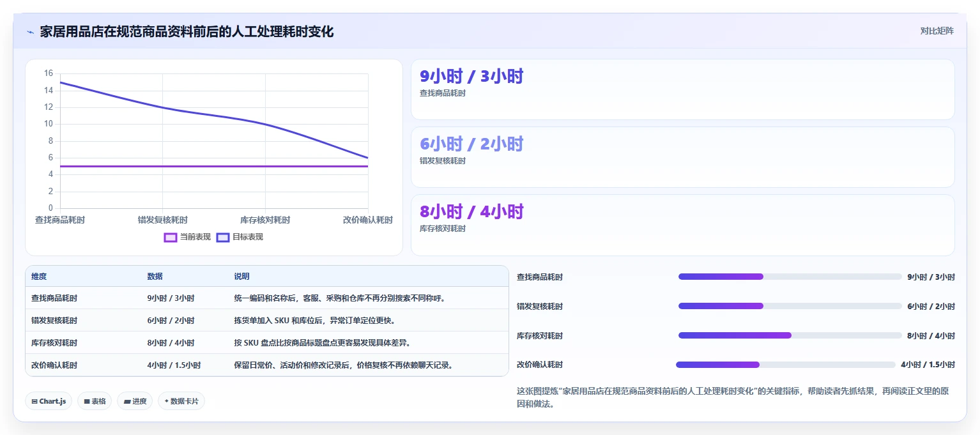This screenshot has height=435, width=980.
Task: Click the header icon beside the title
Action: pos(30,32)
